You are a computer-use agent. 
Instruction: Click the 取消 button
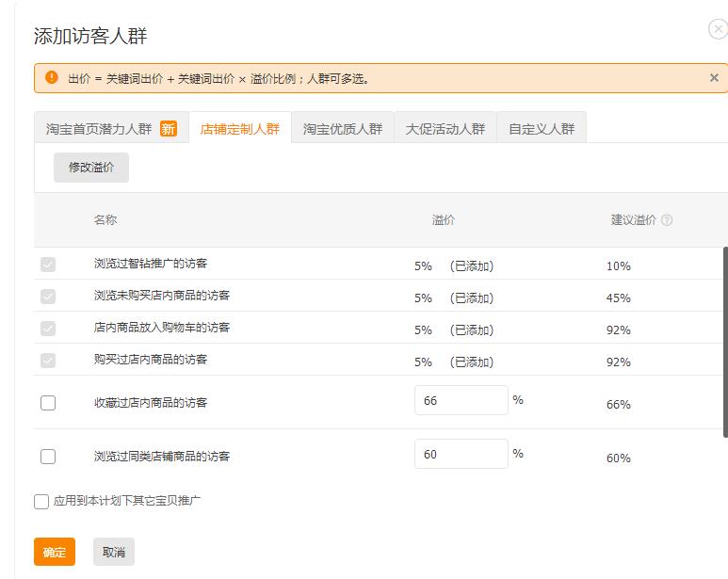click(114, 552)
